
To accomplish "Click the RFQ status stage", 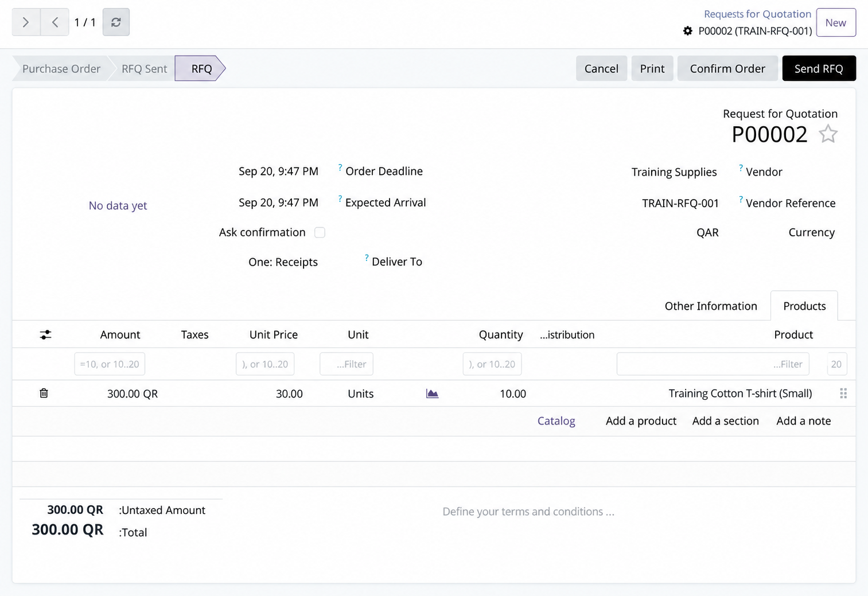I will (x=201, y=69).
